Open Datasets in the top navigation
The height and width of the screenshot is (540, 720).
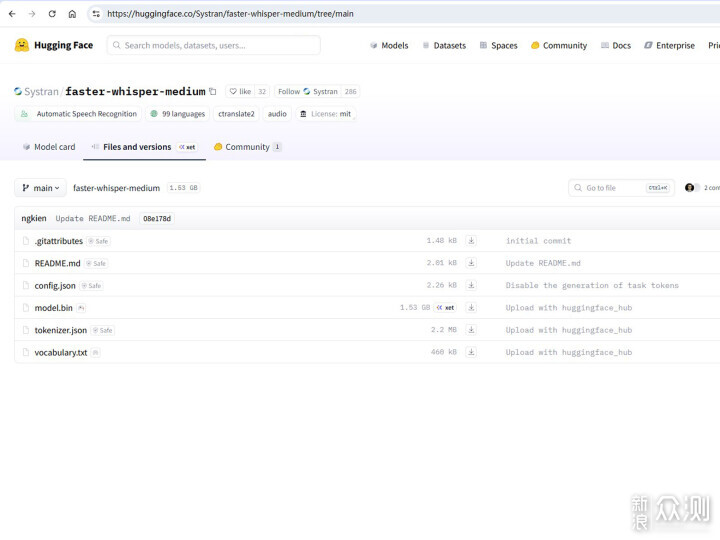pyautogui.click(x=444, y=45)
